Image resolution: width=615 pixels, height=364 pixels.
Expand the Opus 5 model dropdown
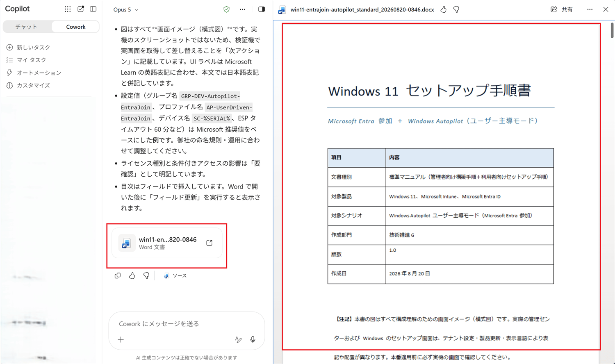[x=126, y=9]
